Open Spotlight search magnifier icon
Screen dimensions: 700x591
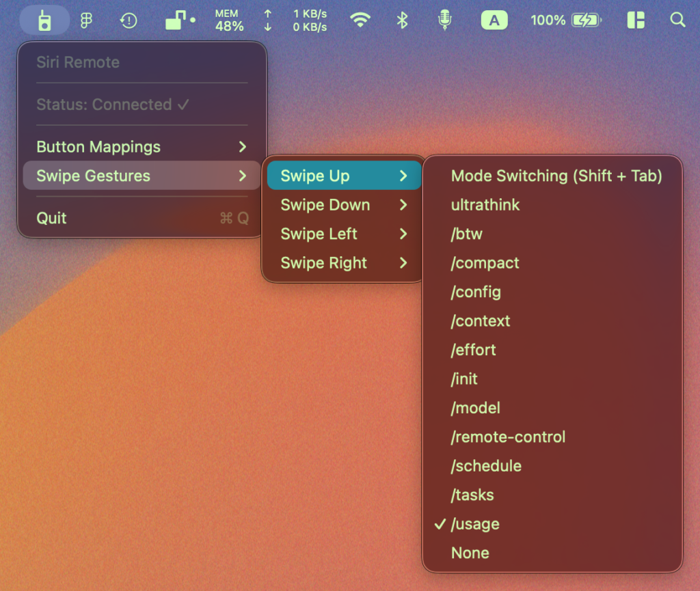point(677,20)
